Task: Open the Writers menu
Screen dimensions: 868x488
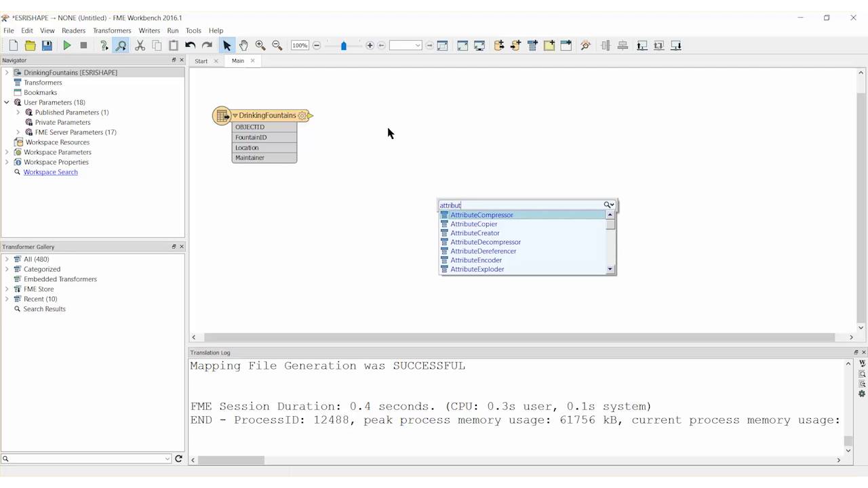Action: click(149, 30)
